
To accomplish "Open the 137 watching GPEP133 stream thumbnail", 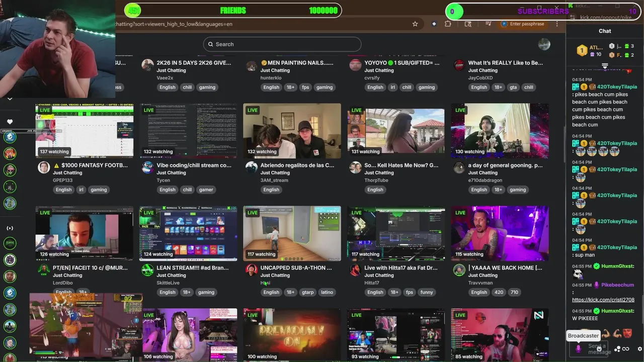I will [x=85, y=131].
